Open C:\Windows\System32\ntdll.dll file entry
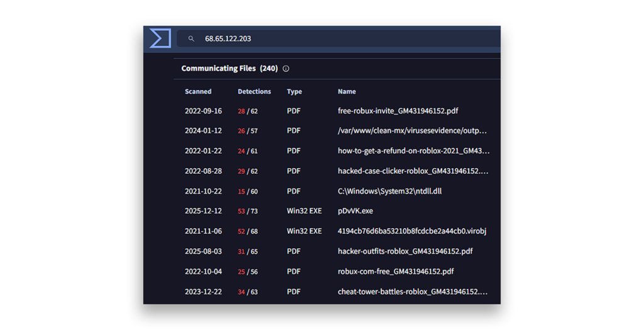The image size is (644, 330). pos(390,191)
